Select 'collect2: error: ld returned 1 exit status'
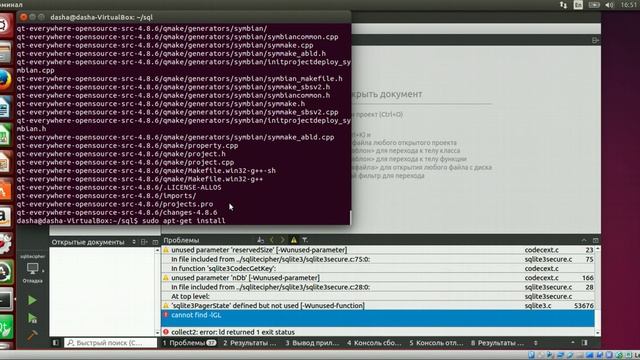640x360 pixels. point(378,332)
